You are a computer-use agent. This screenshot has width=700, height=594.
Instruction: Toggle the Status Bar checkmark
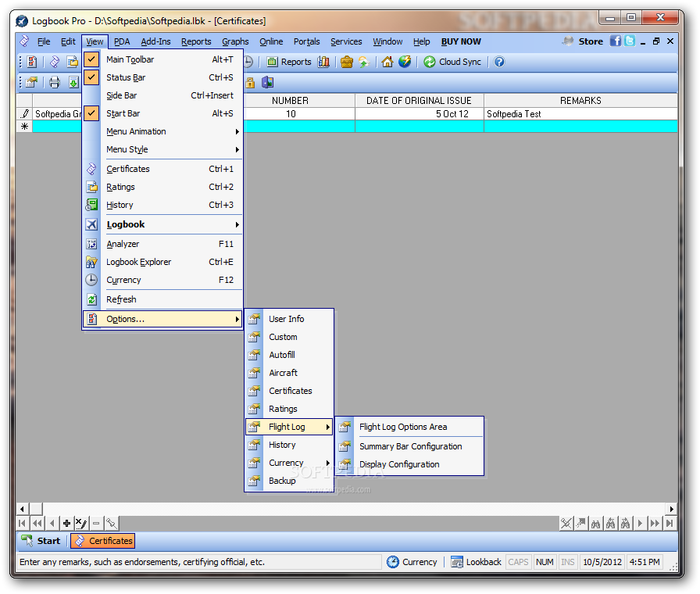click(x=91, y=77)
